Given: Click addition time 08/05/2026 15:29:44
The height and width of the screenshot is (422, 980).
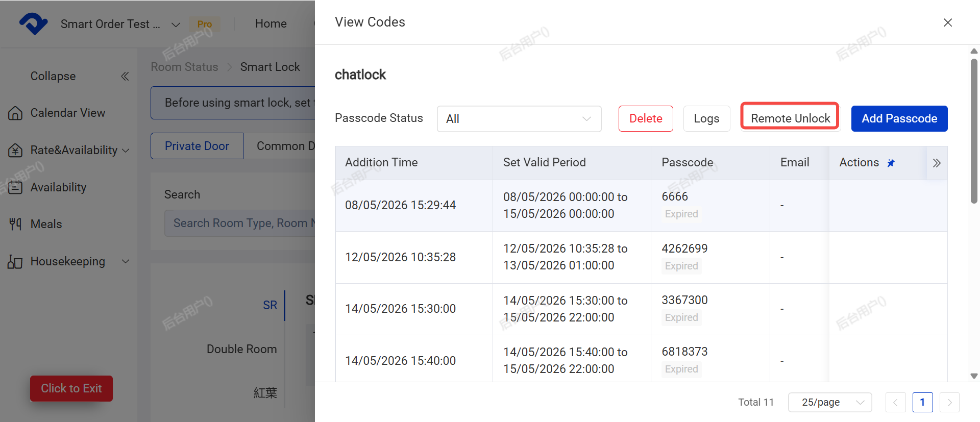Looking at the screenshot, I should coord(400,205).
